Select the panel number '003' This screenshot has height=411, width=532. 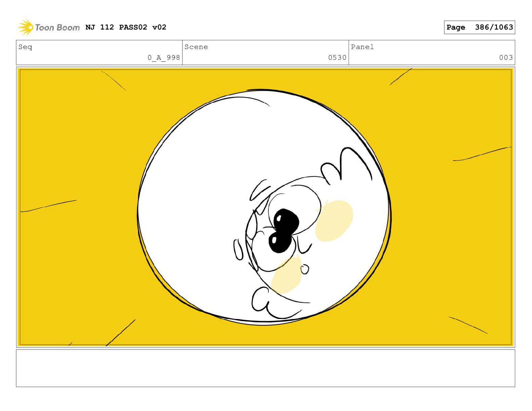pyautogui.click(x=506, y=57)
